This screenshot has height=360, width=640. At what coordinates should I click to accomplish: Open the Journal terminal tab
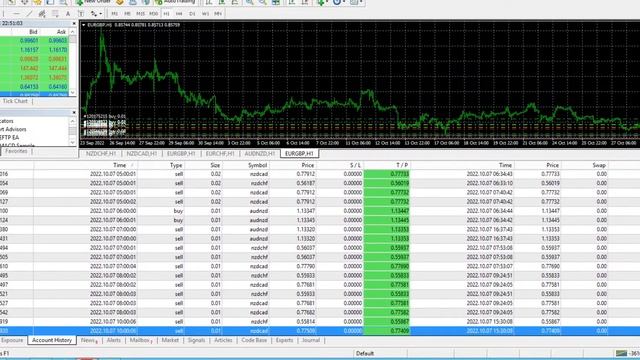click(x=311, y=340)
